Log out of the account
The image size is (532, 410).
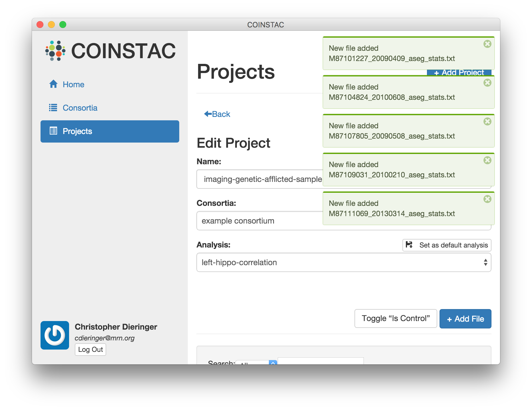(90, 350)
